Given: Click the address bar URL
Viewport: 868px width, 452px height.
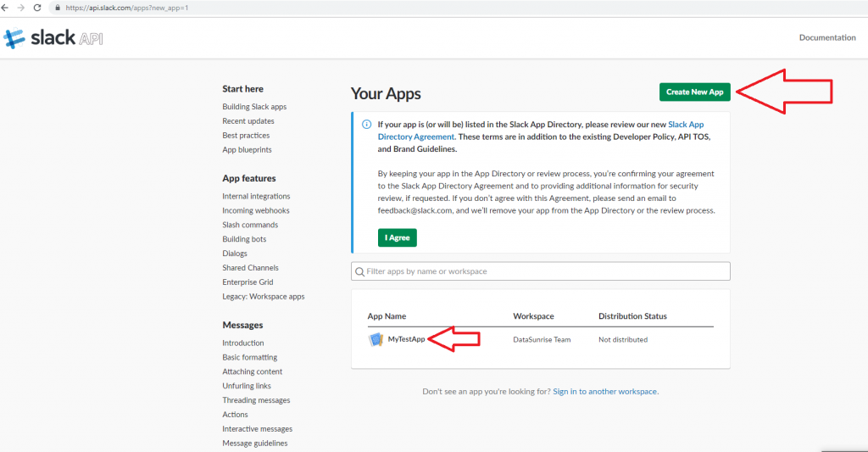Looking at the screenshot, I should click(127, 8).
